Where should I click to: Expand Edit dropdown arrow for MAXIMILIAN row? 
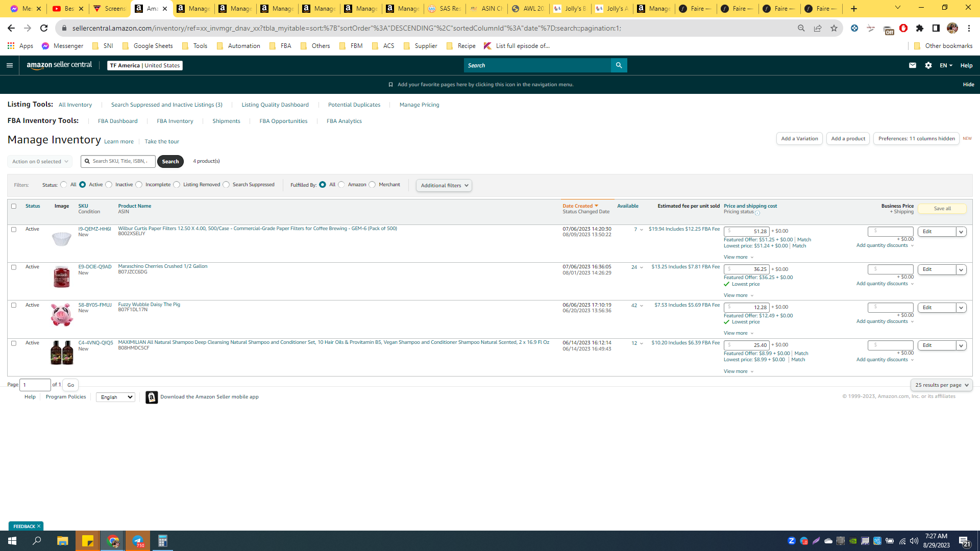[962, 345]
